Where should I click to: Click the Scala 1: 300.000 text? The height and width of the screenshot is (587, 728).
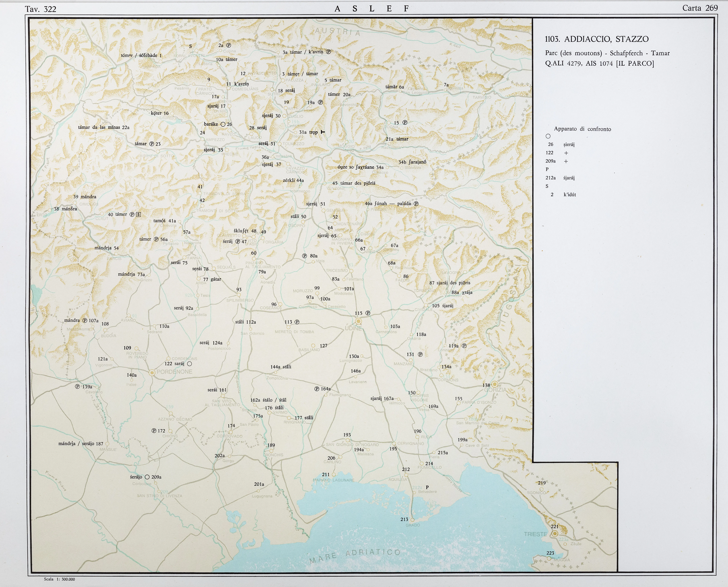click(59, 579)
